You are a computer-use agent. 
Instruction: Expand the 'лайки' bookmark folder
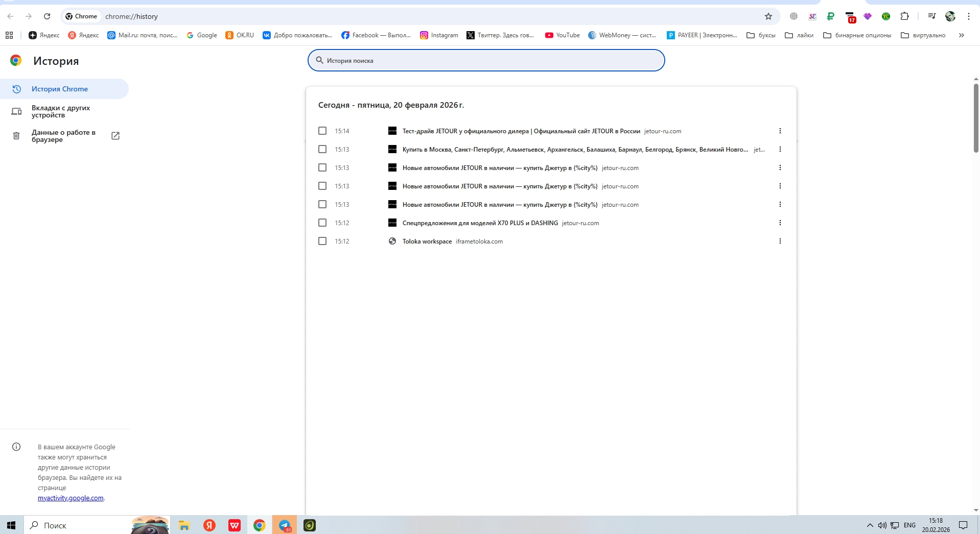point(799,35)
